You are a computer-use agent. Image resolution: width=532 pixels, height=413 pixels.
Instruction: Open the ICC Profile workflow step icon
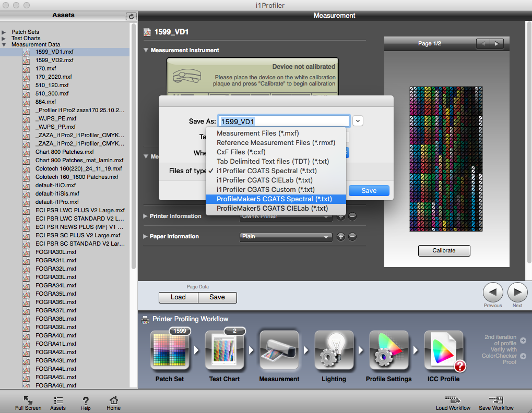tap(443, 350)
